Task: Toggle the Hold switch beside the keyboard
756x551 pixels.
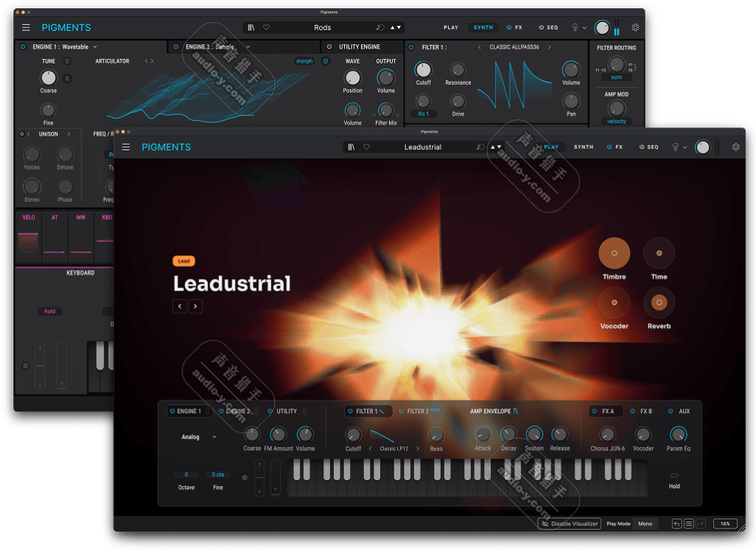Action: 674,476
